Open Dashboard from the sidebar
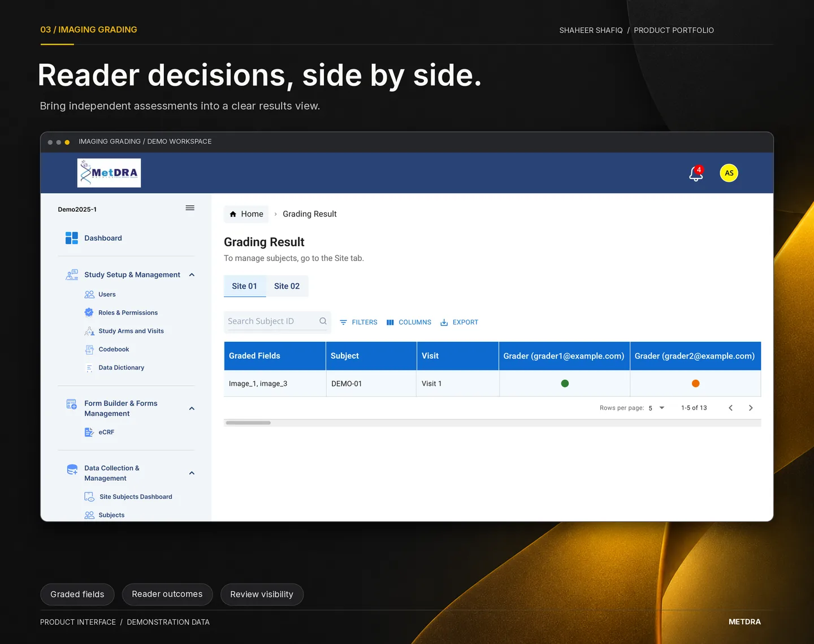 pos(103,238)
